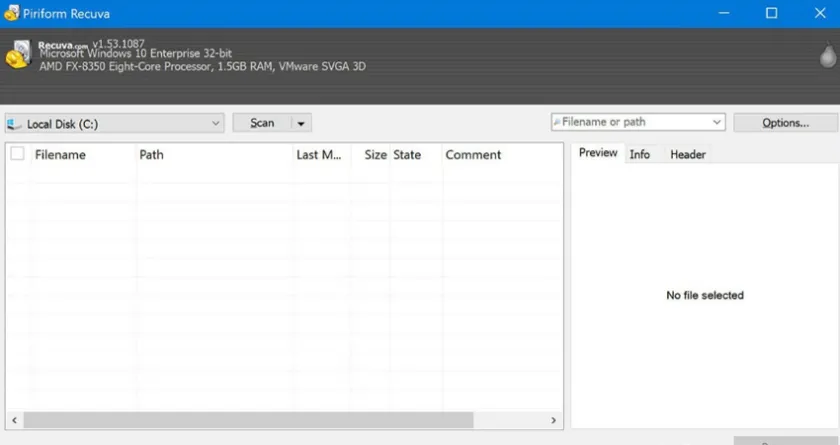Click the right arrow of horizontal scrollbar

tap(554, 421)
